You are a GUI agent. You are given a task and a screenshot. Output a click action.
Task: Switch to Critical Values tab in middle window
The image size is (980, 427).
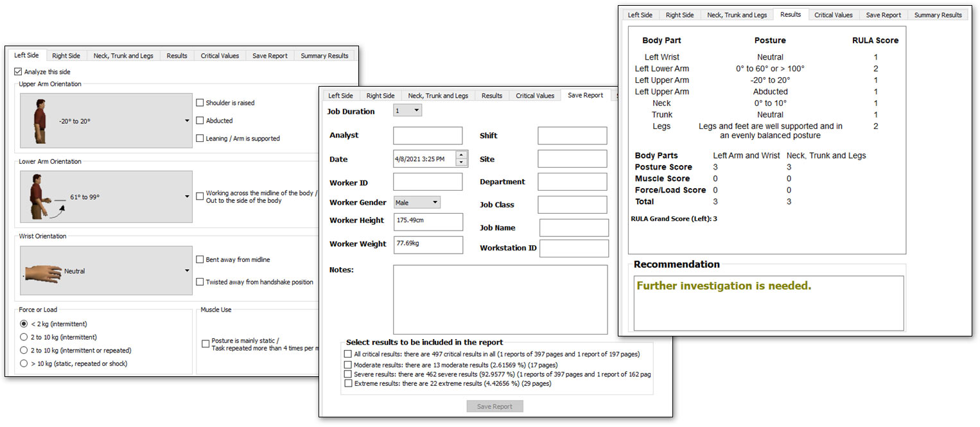pyautogui.click(x=535, y=96)
